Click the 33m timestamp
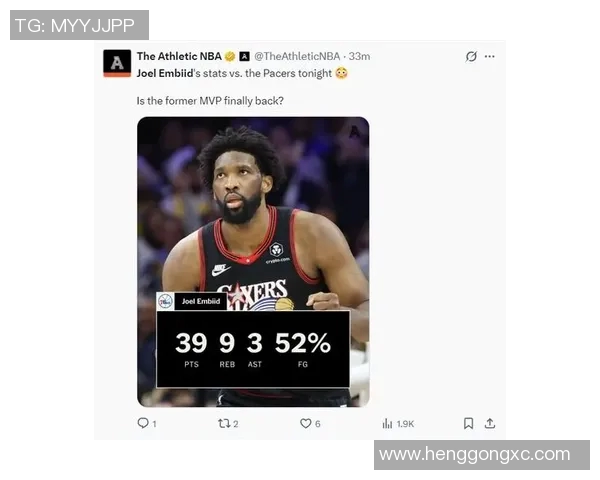The width and height of the screenshot is (600, 480). pos(359,56)
